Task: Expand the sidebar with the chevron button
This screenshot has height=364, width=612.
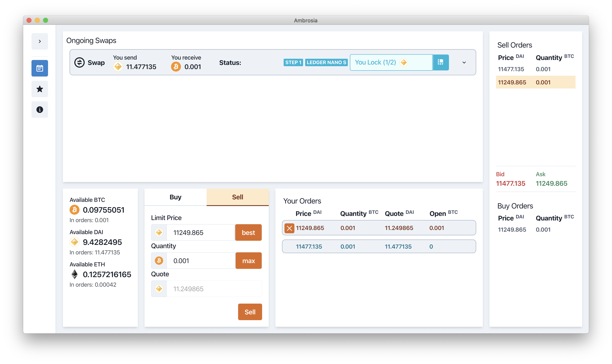Action: tap(40, 41)
